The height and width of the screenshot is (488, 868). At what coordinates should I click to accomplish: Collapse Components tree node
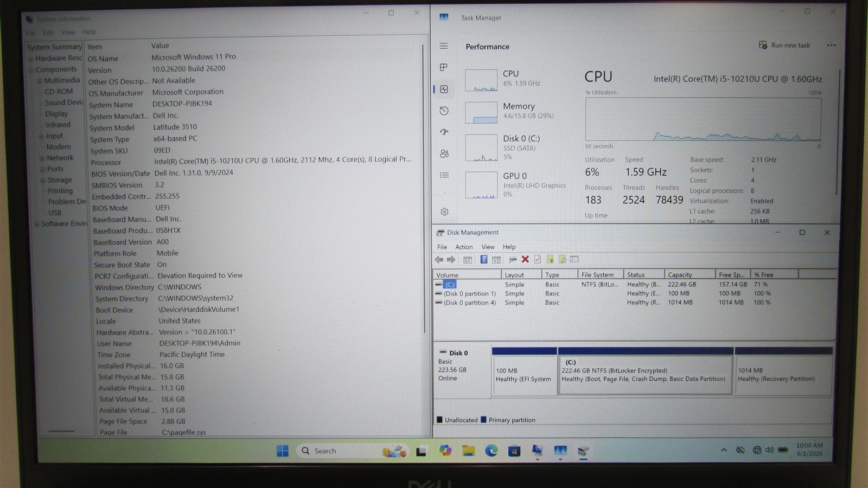(x=31, y=69)
